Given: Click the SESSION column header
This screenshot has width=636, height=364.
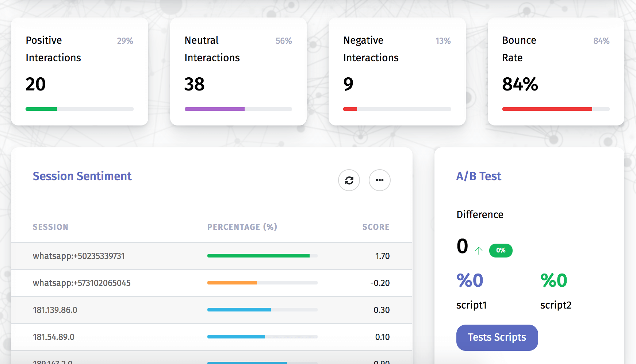Looking at the screenshot, I should coord(50,227).
